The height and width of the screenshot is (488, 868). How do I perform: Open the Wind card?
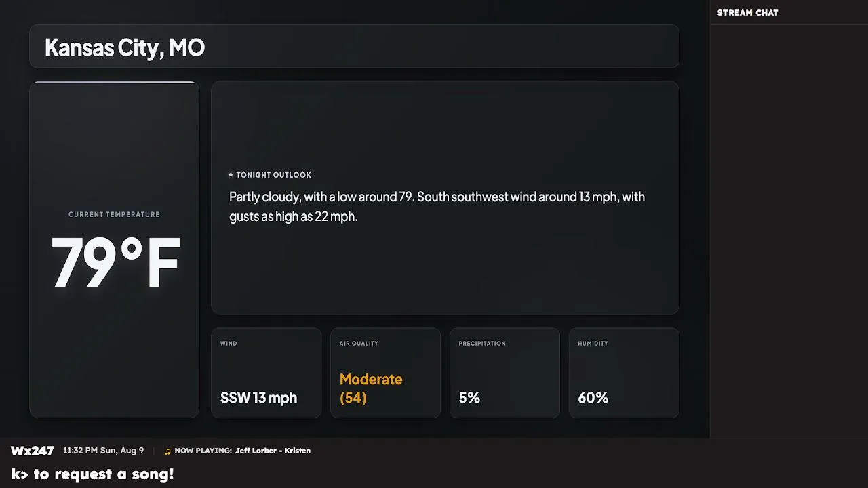tap(266, 373)
